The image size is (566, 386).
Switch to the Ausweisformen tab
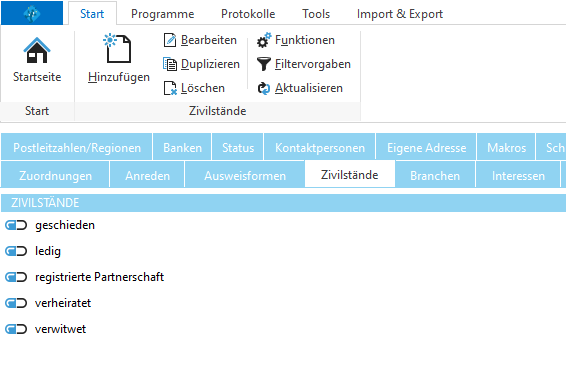pyautogui.click(x=245, y=175)
